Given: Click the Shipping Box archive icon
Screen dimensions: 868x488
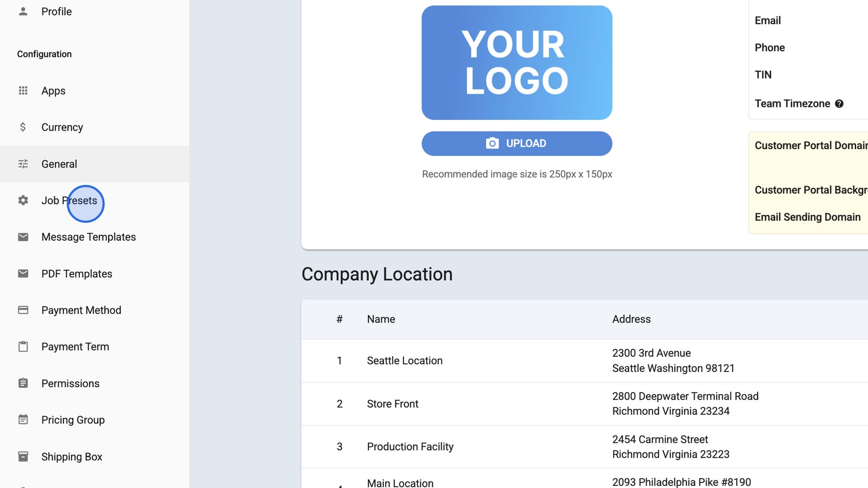Looking at the screenshot, I should (23, 457).
